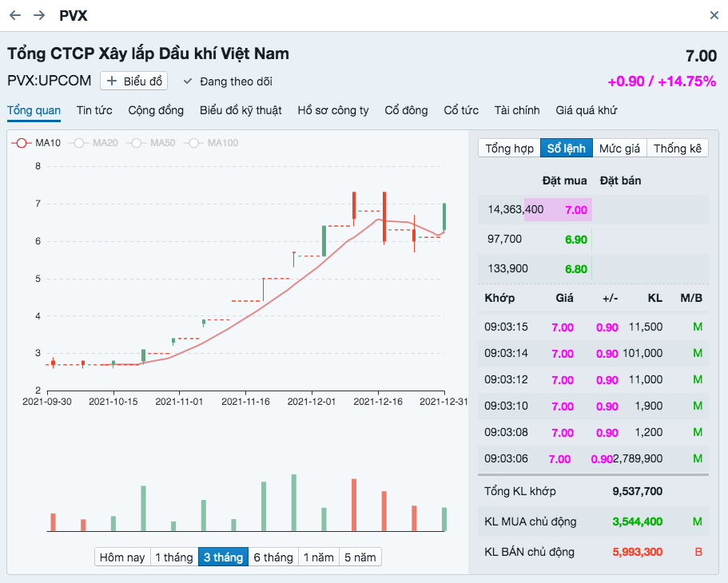Set chart range to 6 tháng

273,557
